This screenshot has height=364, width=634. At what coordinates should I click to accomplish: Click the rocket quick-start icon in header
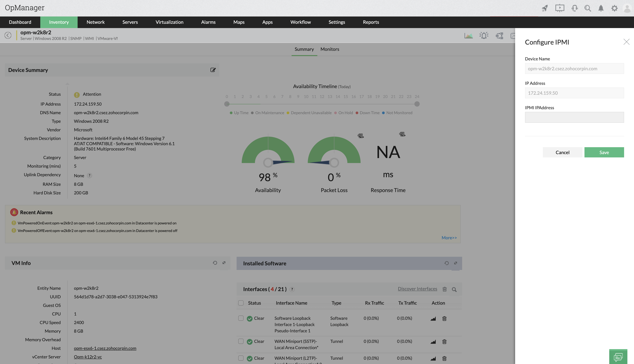coord(545,8)
